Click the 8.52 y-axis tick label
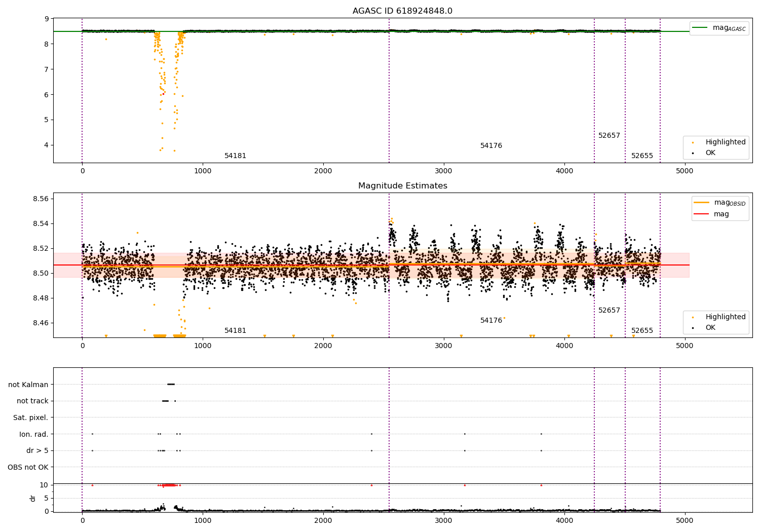760x532 pixels. 41,248
